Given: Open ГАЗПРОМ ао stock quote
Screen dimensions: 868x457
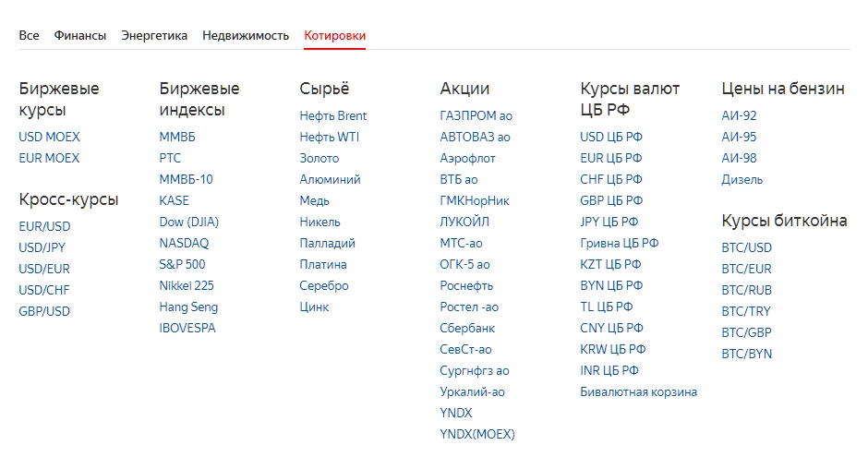Looking at the screenshot, I should click(x=476, y=115).
